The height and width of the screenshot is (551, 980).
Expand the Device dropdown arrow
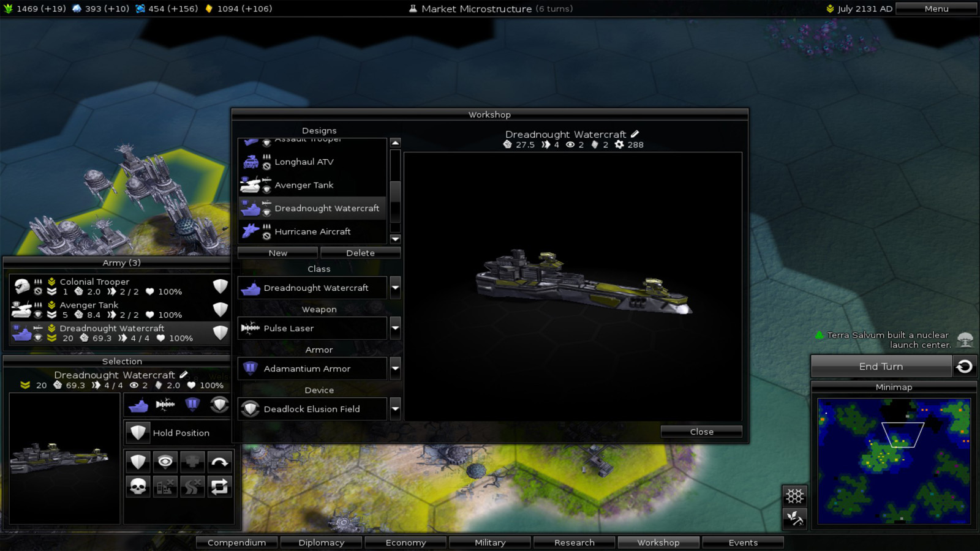click(395, 408)
